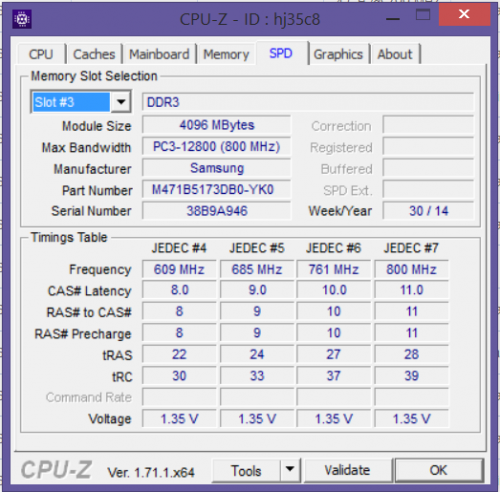Click the tRC value 33

click(x=257, y=376)
